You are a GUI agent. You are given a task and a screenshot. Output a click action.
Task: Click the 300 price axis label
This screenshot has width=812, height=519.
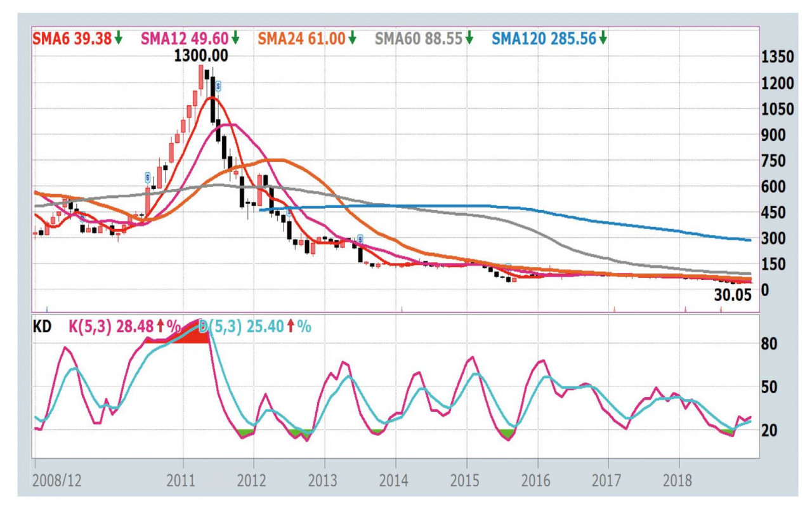point(773,238)
